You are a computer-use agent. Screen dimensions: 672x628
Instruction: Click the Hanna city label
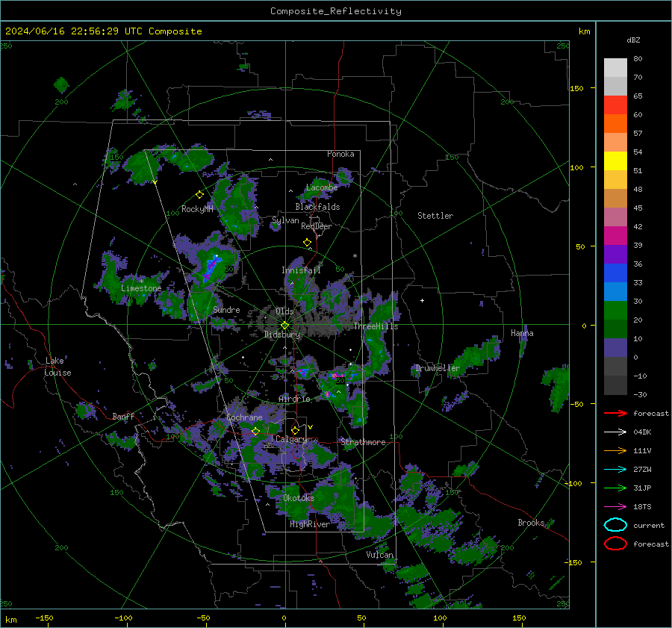pyautogui.click(x=522, y=333)
